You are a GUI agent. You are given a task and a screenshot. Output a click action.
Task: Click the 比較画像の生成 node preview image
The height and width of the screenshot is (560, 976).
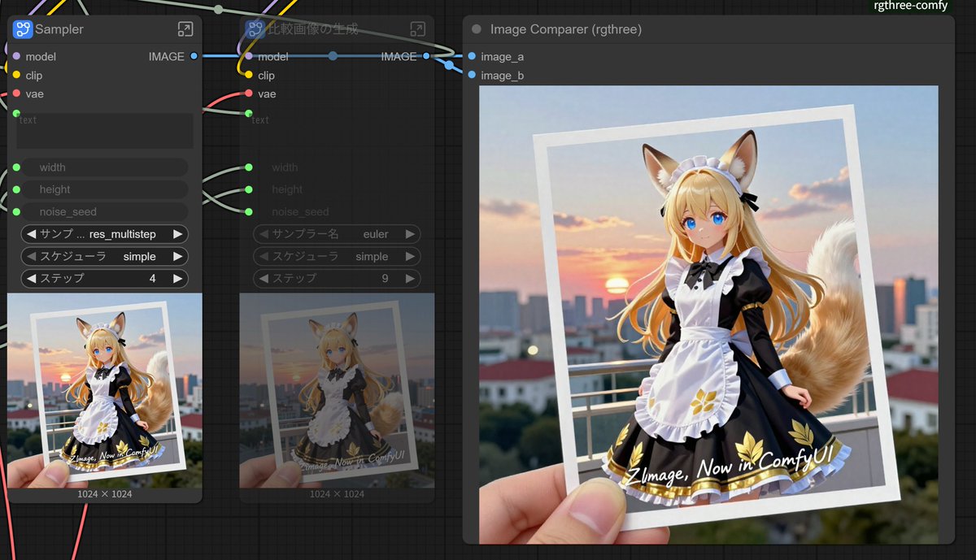(337, 390)
